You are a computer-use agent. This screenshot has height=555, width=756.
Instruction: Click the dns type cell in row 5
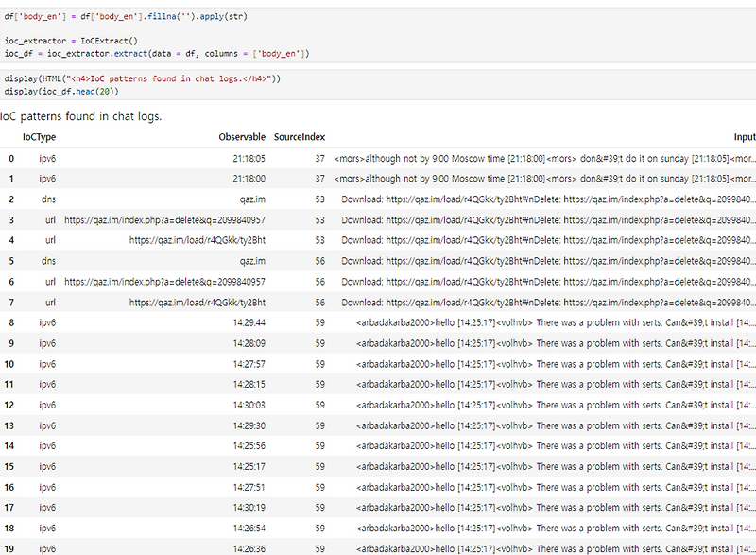48,261
